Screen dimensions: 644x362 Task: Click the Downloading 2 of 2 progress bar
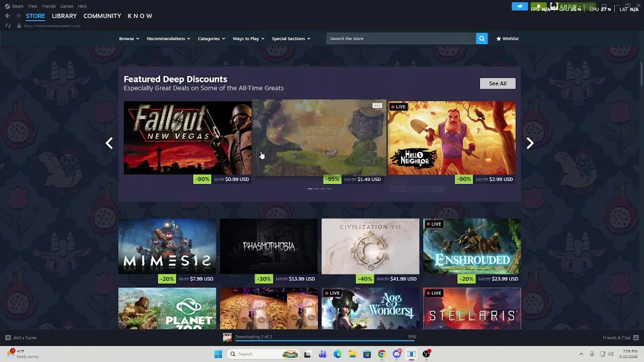click(326, 340)
